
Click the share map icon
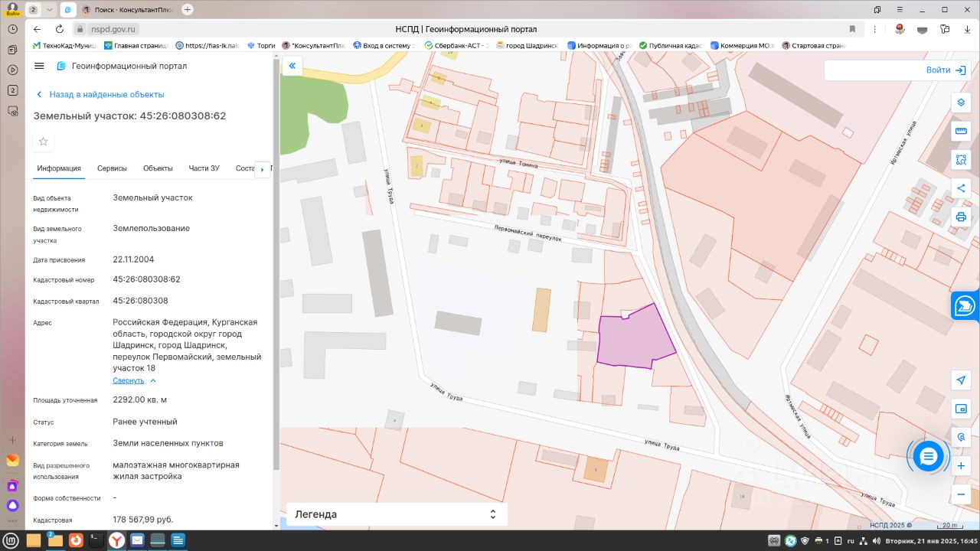pos(961,188)
